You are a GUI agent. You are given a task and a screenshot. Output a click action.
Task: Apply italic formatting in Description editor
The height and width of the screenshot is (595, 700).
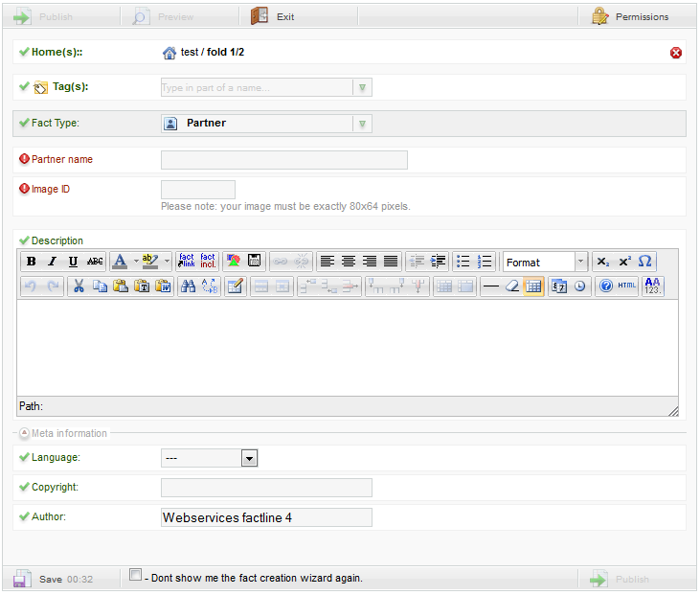53,262
